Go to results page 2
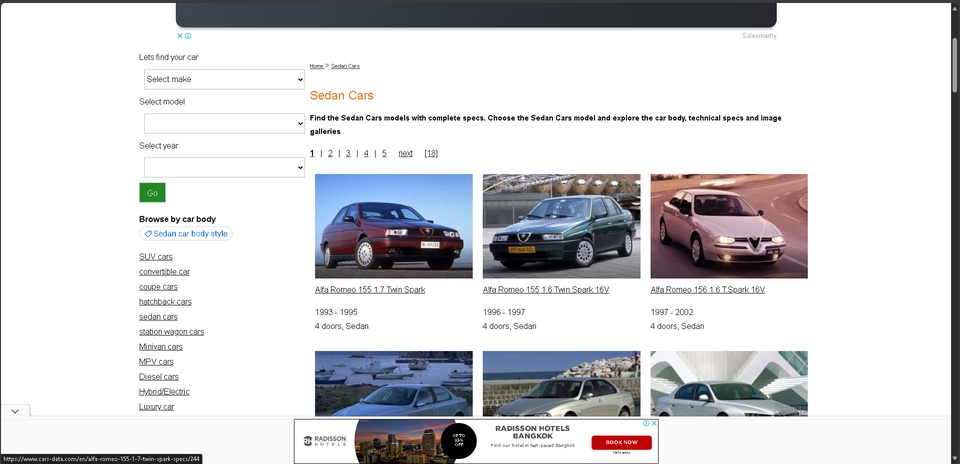960x464 pixels. [330, 154]
